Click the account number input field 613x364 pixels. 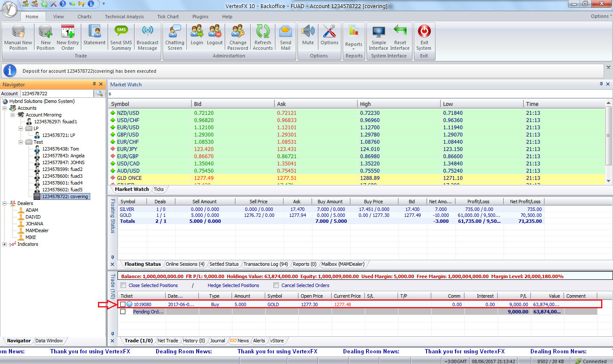57,93
